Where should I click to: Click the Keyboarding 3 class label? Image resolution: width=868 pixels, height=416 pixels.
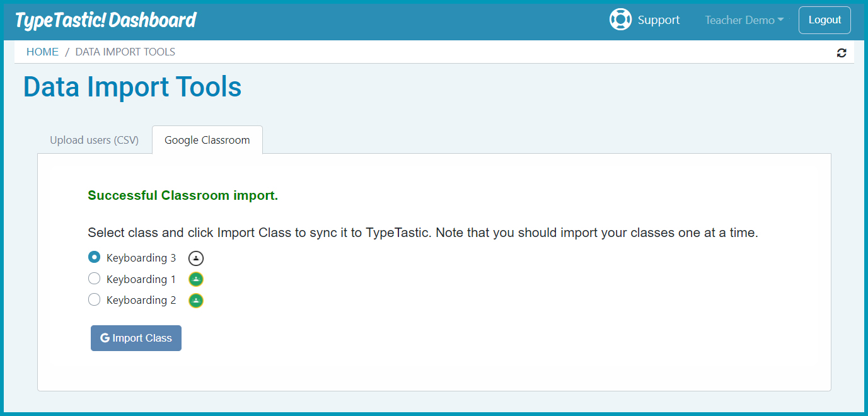point(141,258)
